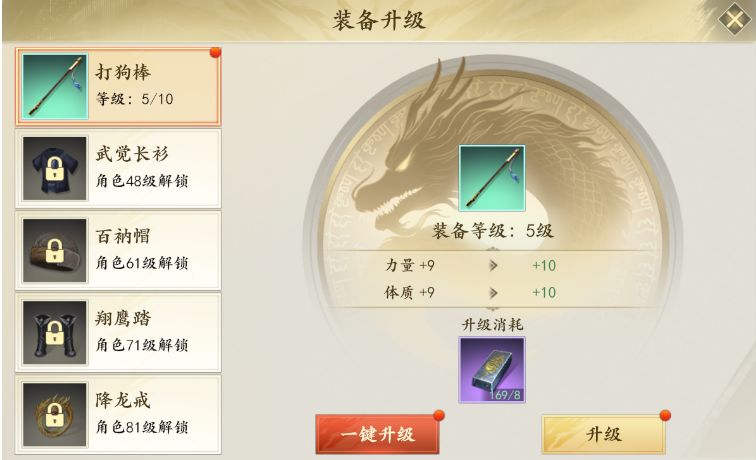The width and height of the screenshot is (756, 460).
Task: Click the upgrade material ingot icon
Action: pyautogui.click(x=492, y=370)
